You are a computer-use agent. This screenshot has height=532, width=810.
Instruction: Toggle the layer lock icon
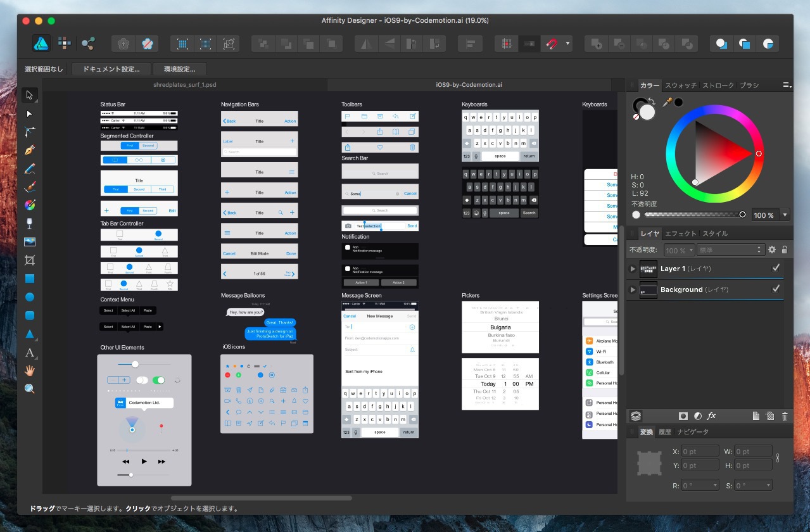[785, 250]
